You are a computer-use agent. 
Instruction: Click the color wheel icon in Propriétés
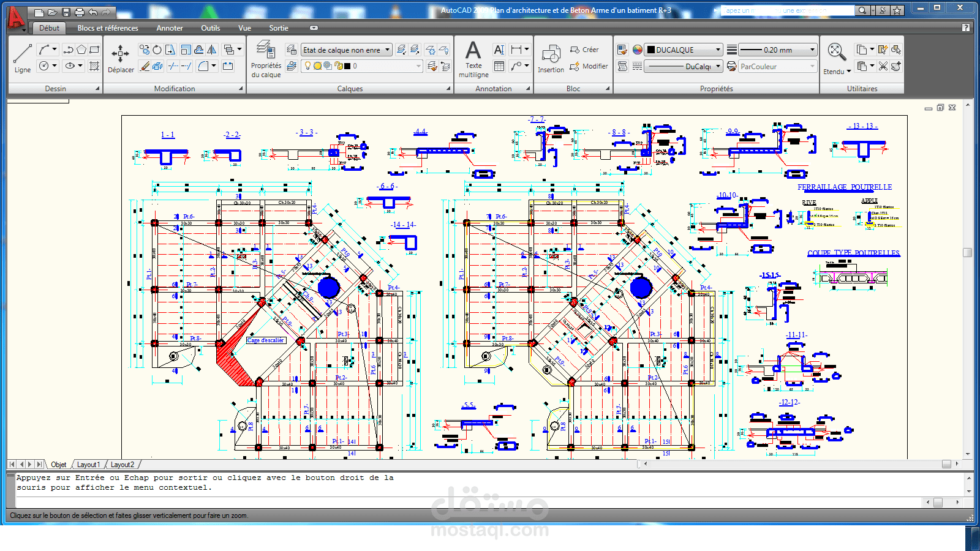pyautogui.click(x=637, y=50)
